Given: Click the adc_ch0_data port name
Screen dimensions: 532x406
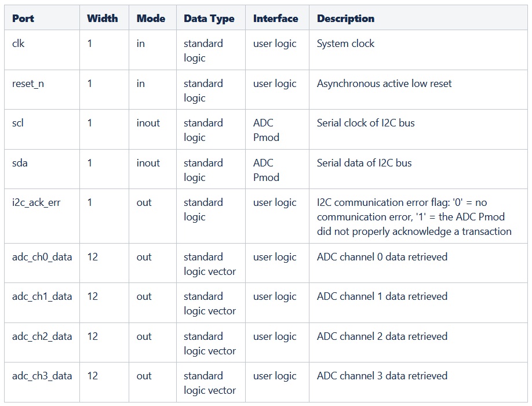Looking at the screenshot, I should (x=42, y=257).
